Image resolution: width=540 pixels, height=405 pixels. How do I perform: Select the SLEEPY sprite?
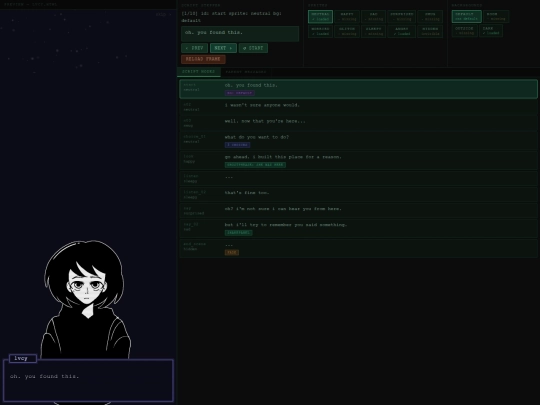373,31
